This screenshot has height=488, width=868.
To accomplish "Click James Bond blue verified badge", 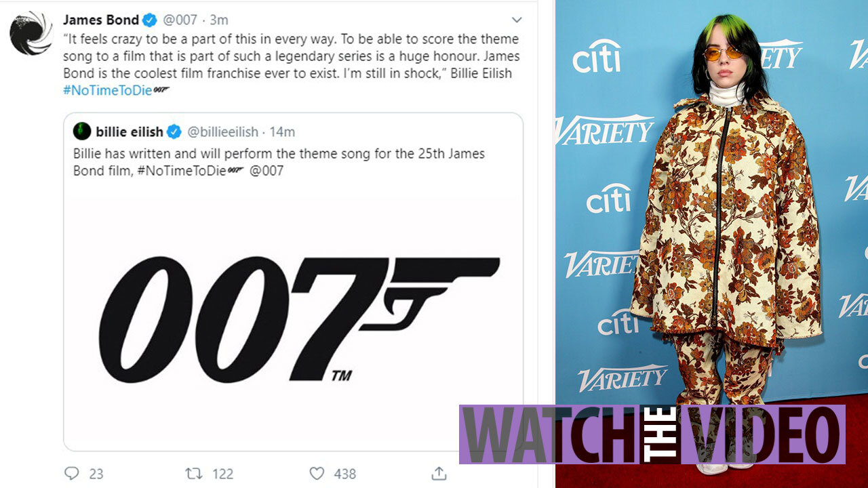I will tap(150, 20).
